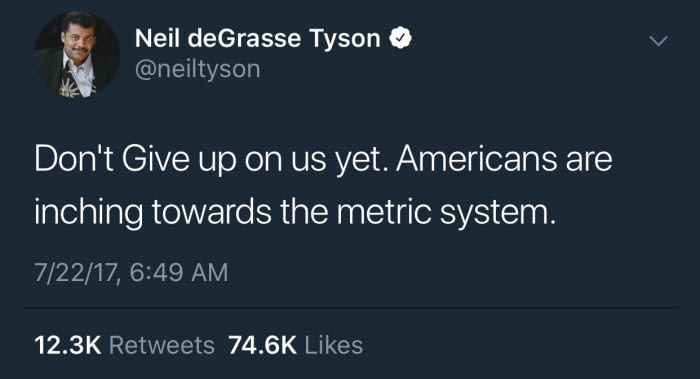Click the word "Americans" in the tweet

pyautogui.click(x=476, y=159)
